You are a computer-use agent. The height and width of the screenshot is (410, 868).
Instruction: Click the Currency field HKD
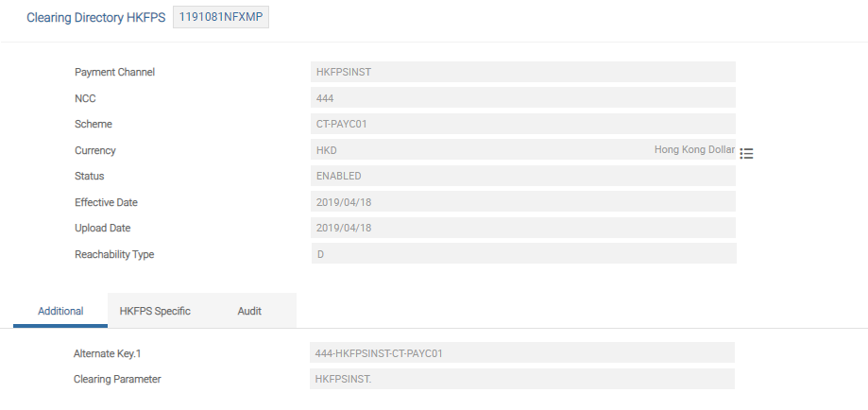click(x=472, y=150)
